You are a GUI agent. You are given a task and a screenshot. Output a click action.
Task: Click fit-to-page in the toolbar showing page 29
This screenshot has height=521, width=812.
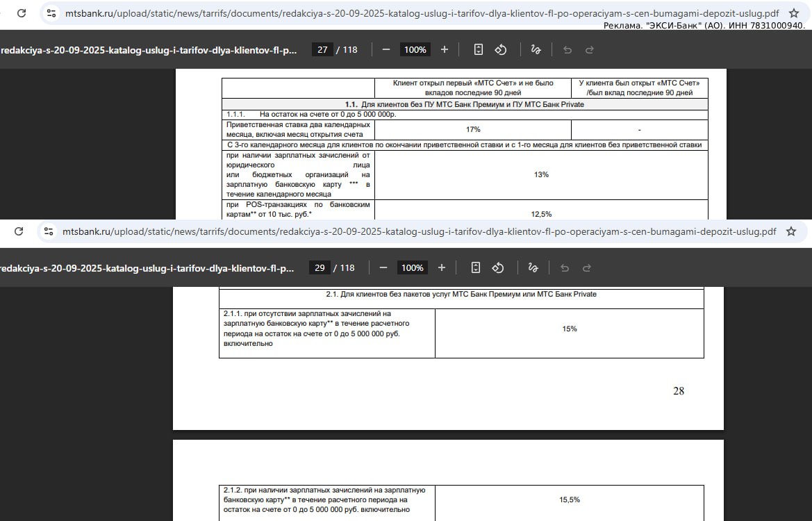(x=475, y=267)
